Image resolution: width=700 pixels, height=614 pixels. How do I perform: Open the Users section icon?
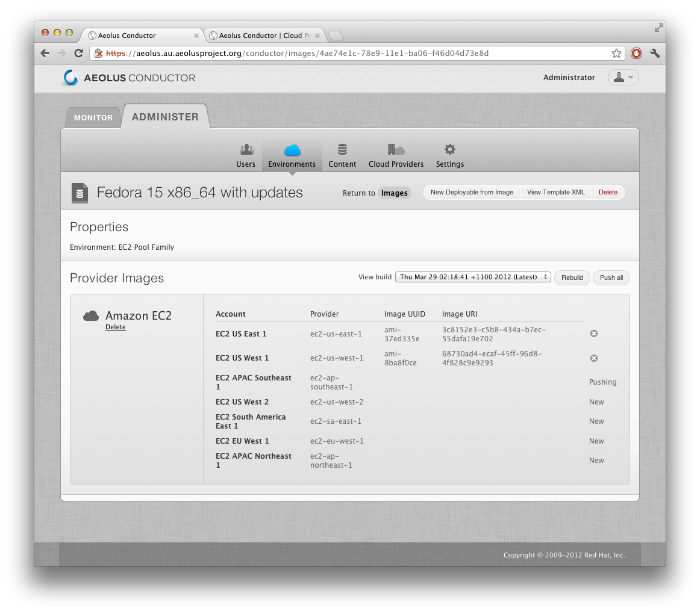coord(246,149)
